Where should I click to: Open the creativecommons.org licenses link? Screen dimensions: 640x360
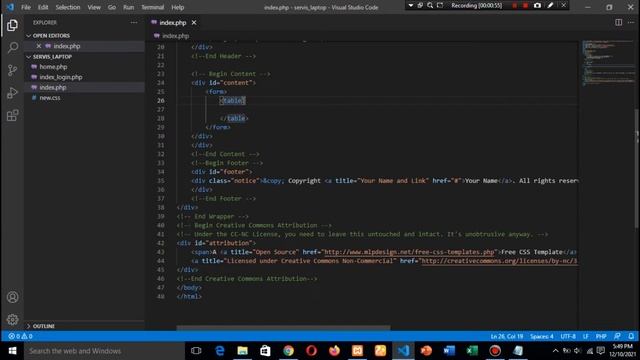pos(499,261)
